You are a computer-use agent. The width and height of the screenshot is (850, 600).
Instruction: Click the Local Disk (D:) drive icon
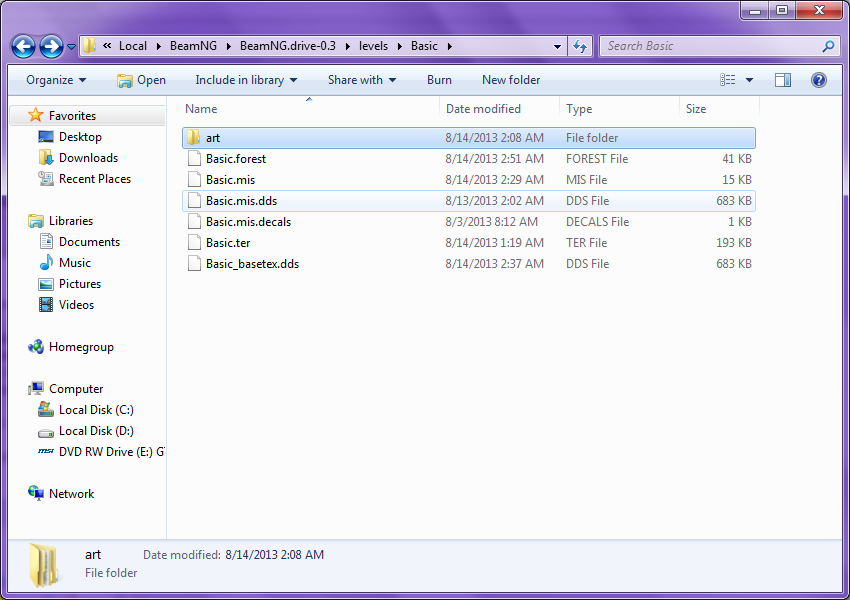point(46,432)
